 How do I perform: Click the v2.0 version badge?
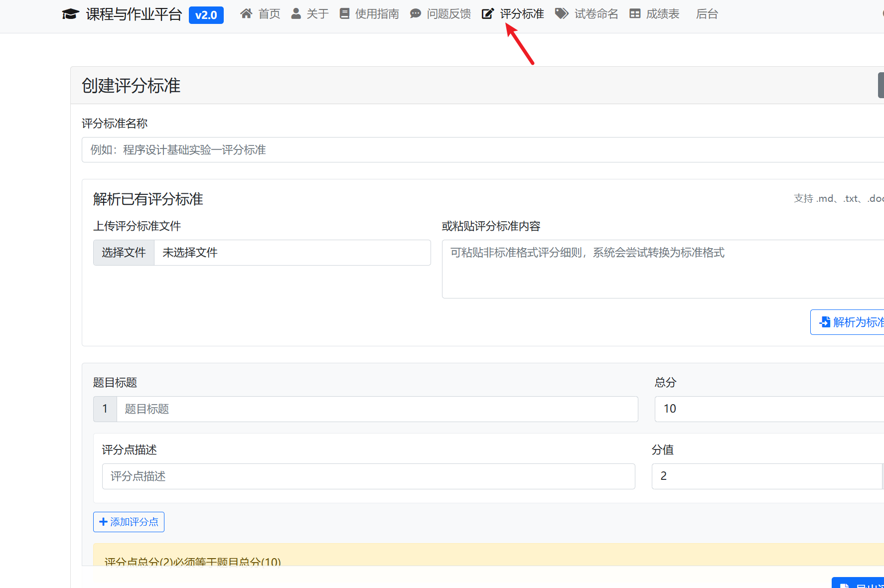(x=206, y=15)
